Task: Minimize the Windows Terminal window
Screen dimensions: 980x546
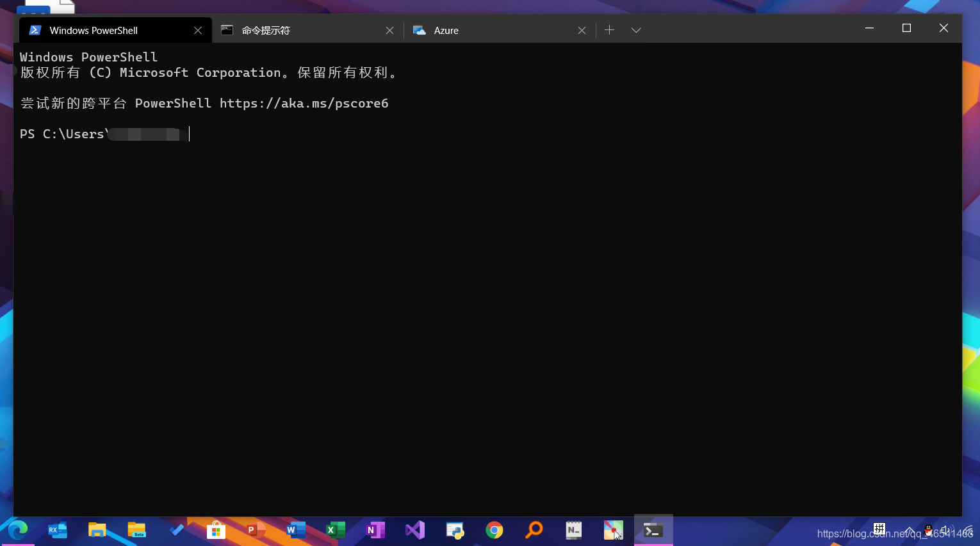Action: click(869, 28)
